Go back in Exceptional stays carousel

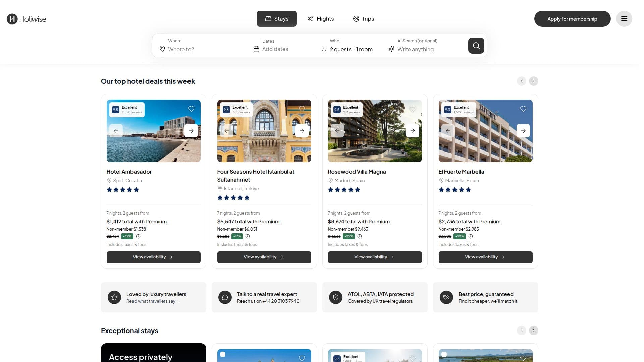[x=521, y=330]
